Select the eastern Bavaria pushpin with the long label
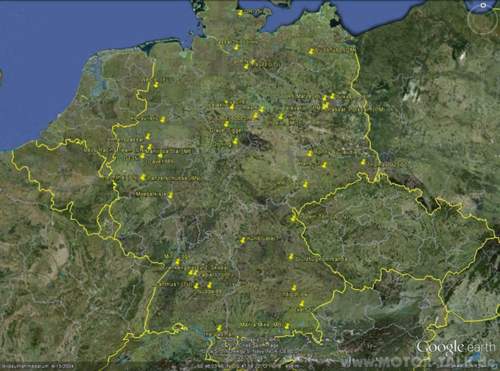The image size is (500, 371). [291, 257]
